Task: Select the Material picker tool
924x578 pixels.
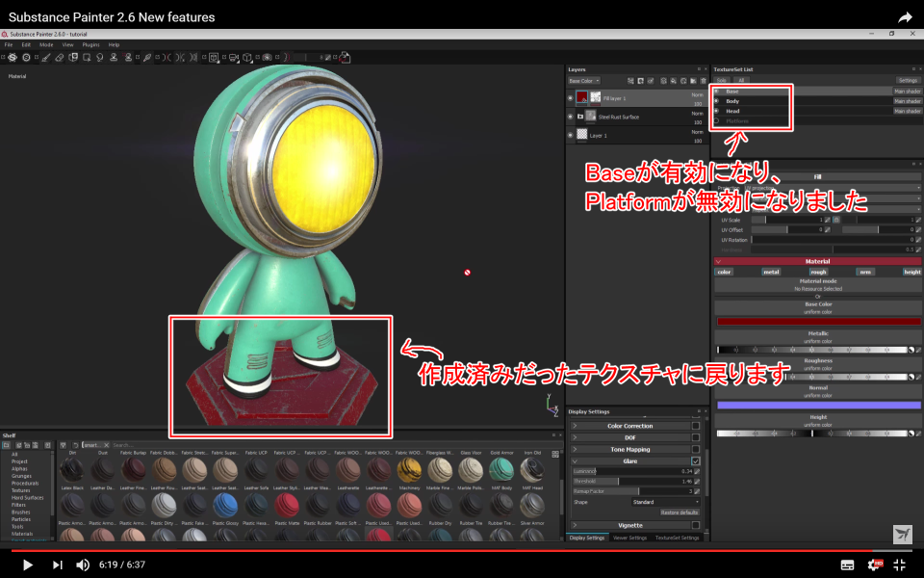Action: (146, 57)
